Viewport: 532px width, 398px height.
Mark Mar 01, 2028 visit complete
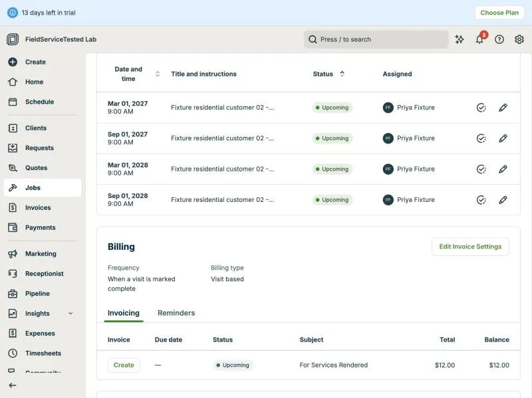click(481, 169)
